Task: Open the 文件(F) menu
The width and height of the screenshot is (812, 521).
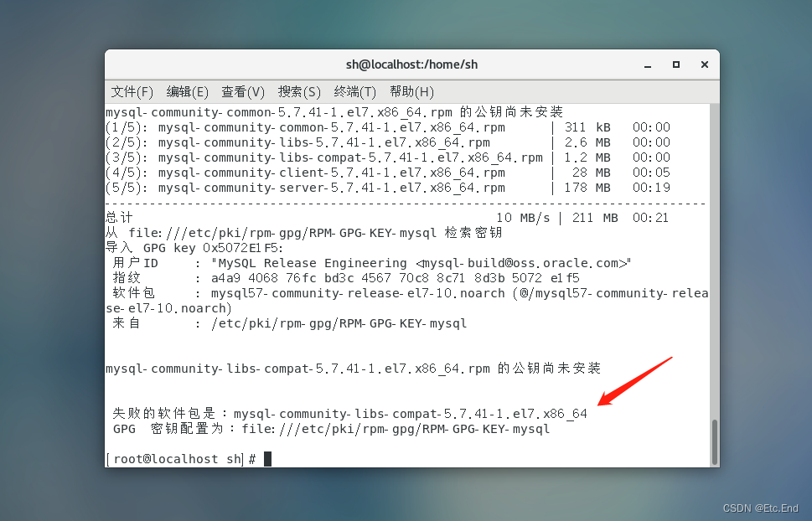Action: pos(132,91)
